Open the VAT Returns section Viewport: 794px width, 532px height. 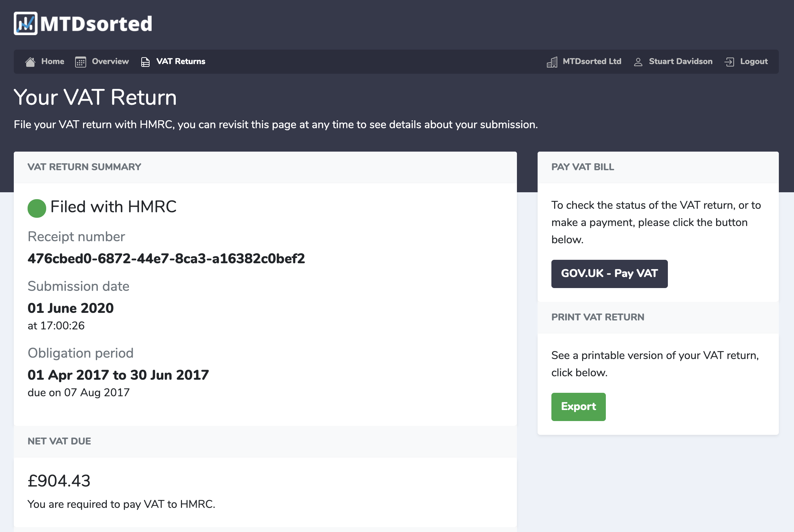point(181,61)
